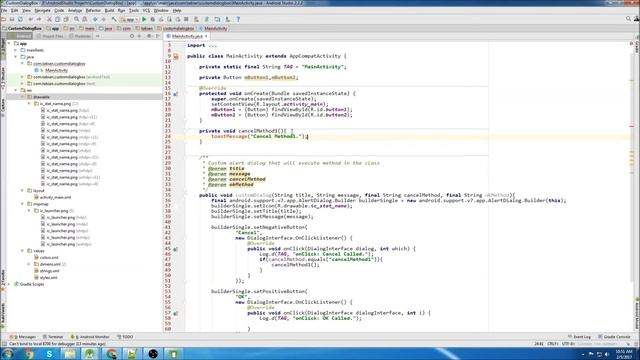Click the Search Everywhere magnifier at top right
Image resolution: width=640 pixels, height=360 pixels.
point(628,19)
